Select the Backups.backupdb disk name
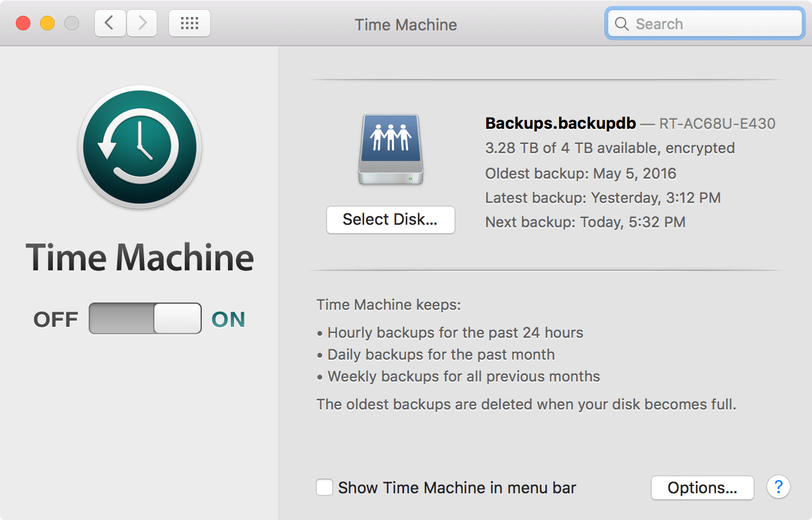The height and width of the screenshot is (520, 812). coord(559,123)
